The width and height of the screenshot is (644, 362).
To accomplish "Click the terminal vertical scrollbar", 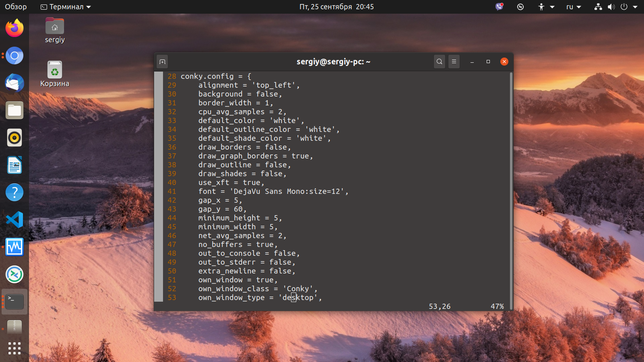I will pos(511,191).
